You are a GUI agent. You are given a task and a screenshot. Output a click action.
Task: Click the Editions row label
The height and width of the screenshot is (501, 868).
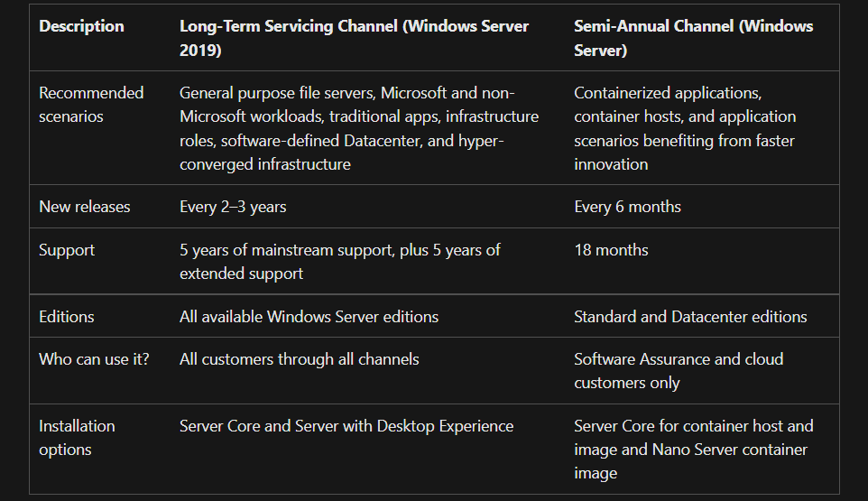tap(67, 317)
